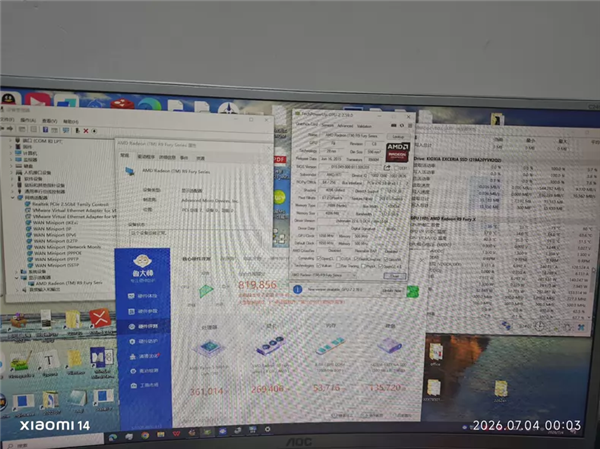Open the GPU selection dropdown in GPU-Z
This screenshot has height=449, width=600.
324,275
